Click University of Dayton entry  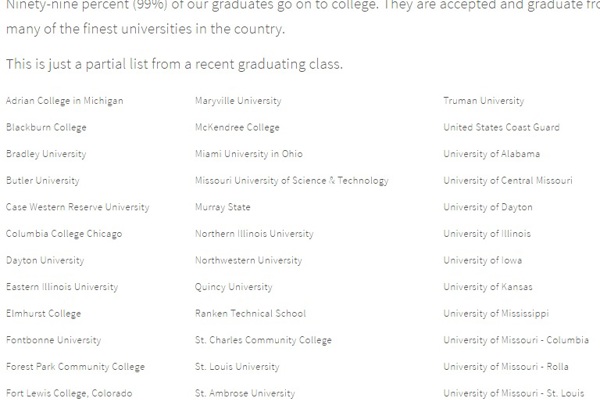(x=488, y=207)
